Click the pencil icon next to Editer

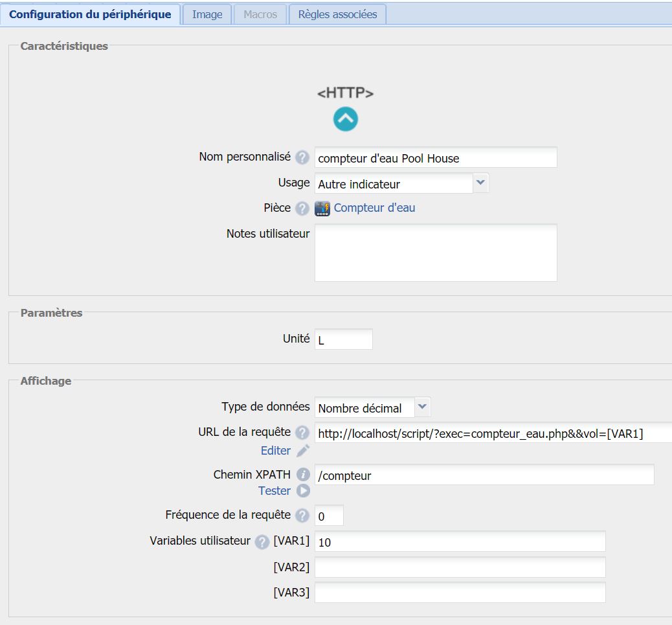[x=303, y=451]
